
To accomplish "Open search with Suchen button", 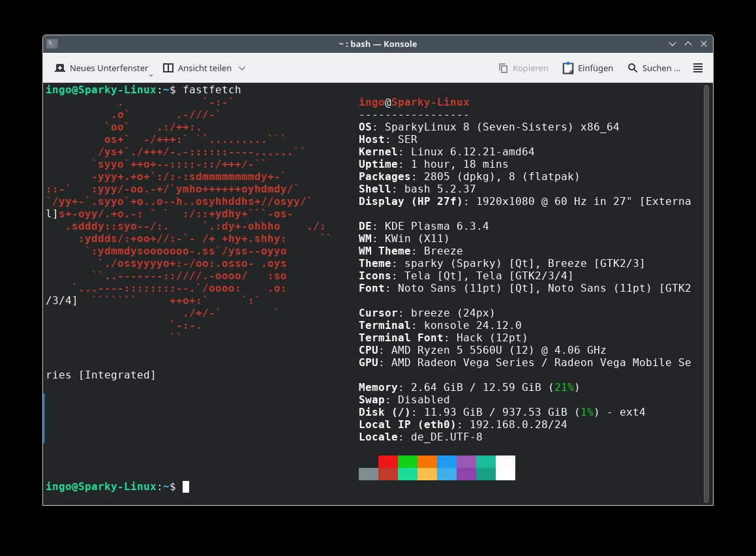I will click(x=654, y=68).
